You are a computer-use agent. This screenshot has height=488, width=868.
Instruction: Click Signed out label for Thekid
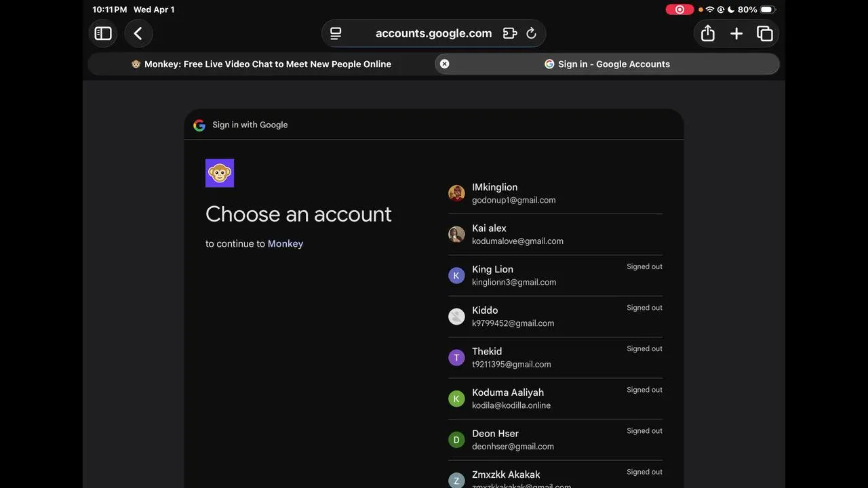(644, 348)
